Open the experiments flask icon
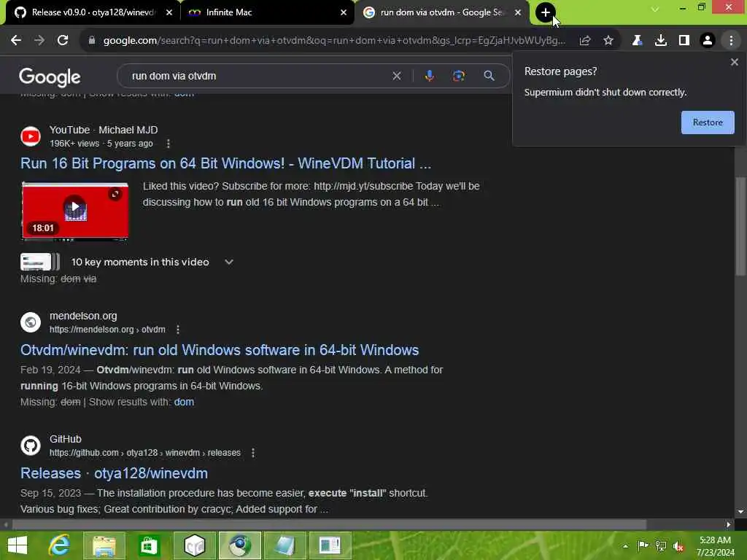Image resolution: width=747 pixels, height=560 pixels. (637, 41)
